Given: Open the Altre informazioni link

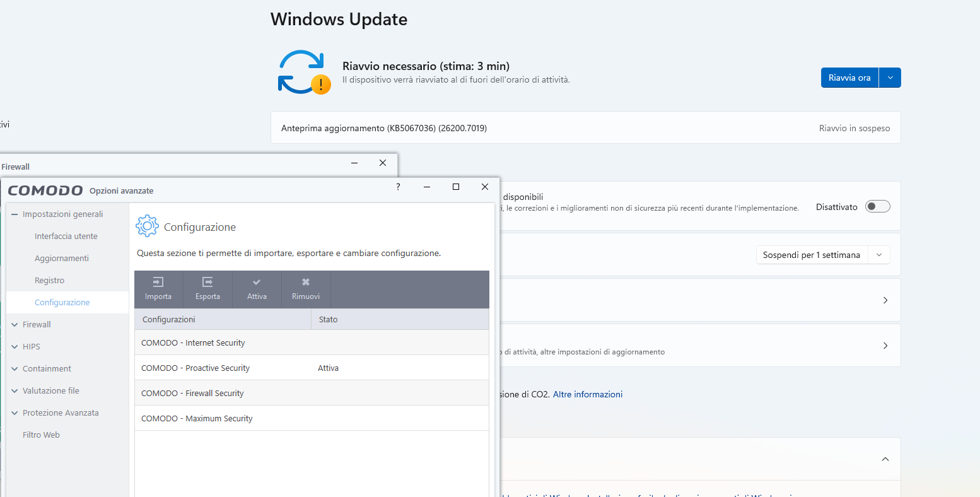Looking at the screenshot, I should [x=587, y=394].
